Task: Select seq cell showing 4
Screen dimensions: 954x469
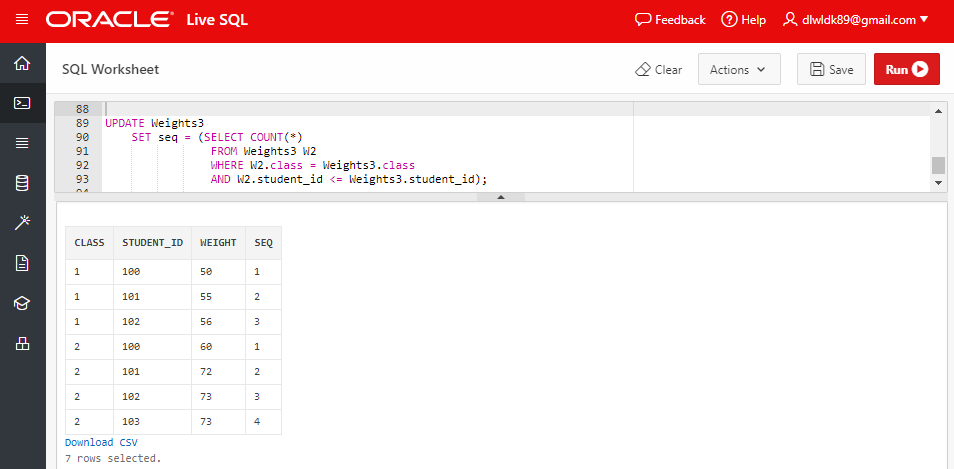Action: point(263,422)
